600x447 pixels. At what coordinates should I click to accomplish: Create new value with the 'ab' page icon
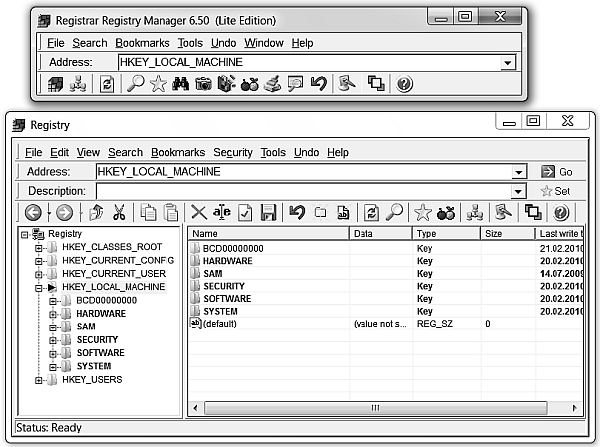343,213
